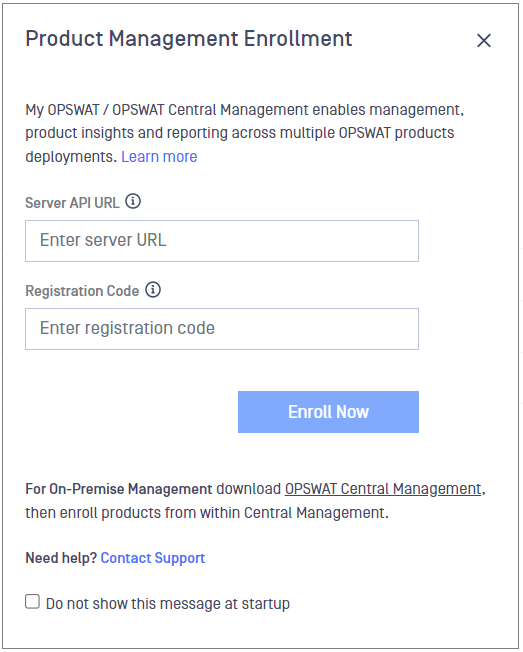The width and height of the screenshot is (523, 652).
Task: Click the 'Need help?' text
Action: click(61, 558)
